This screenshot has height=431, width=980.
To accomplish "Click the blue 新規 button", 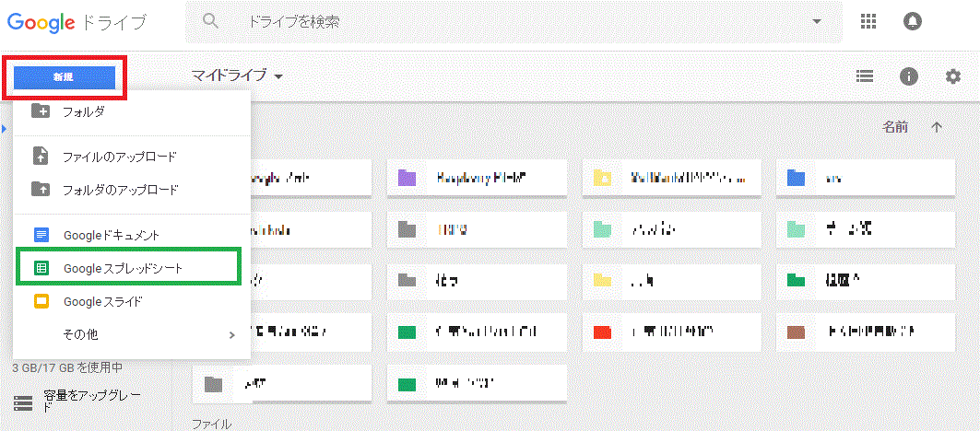I will [x=65, y=77].
